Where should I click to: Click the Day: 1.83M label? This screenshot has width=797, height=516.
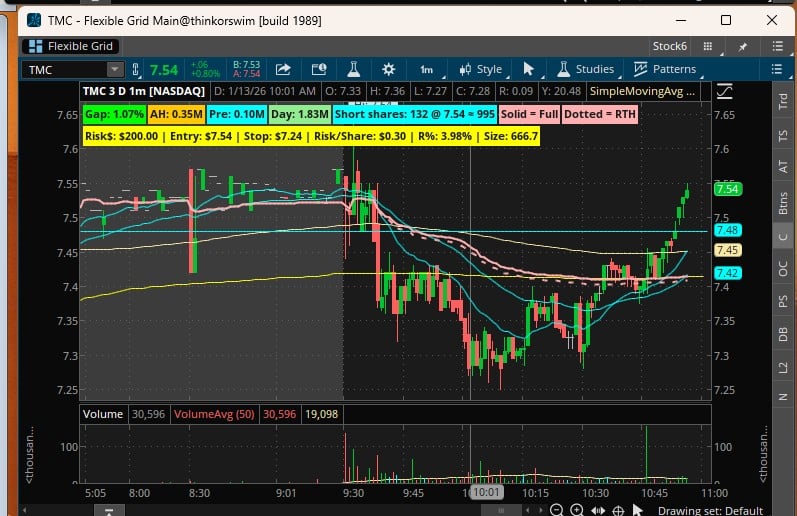click(300, 114)
